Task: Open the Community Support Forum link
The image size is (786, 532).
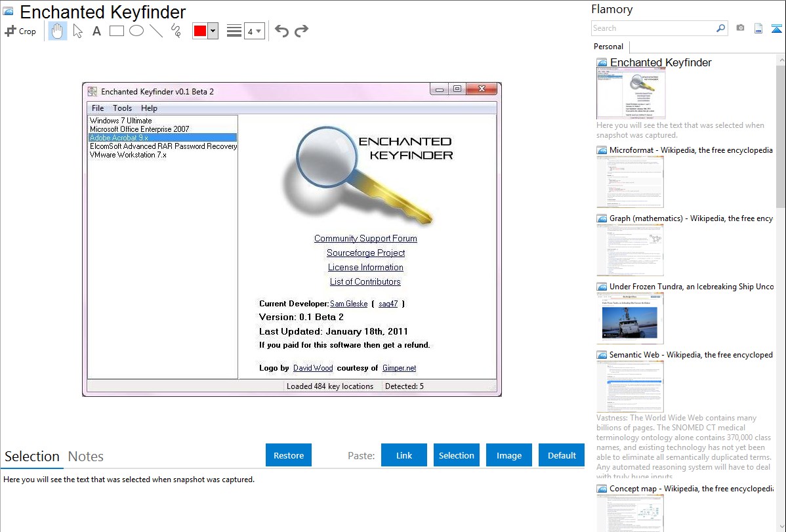Action: pos(365,238)
